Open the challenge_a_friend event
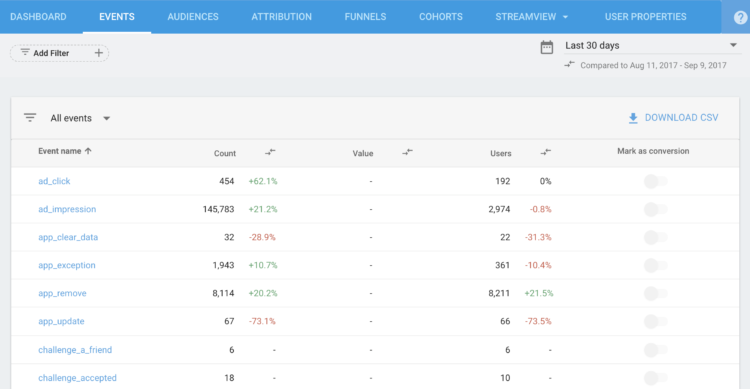 click(75, 350)
